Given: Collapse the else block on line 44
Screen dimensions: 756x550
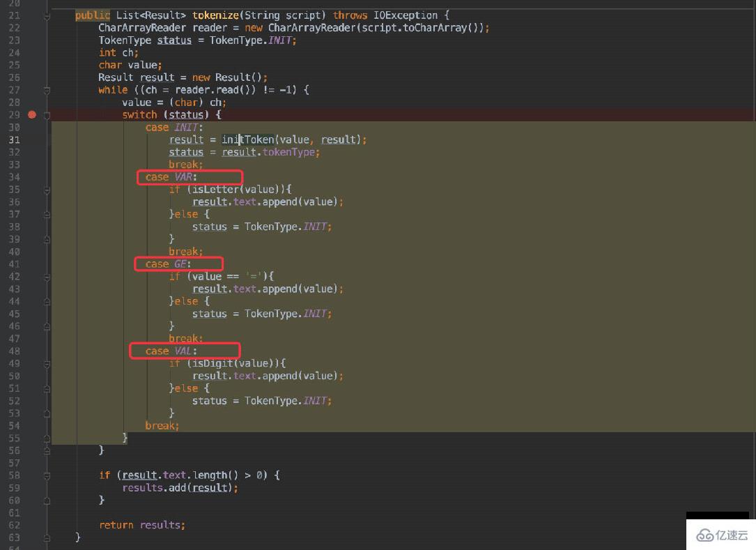Looking at the screenshot, I should 47,302.
